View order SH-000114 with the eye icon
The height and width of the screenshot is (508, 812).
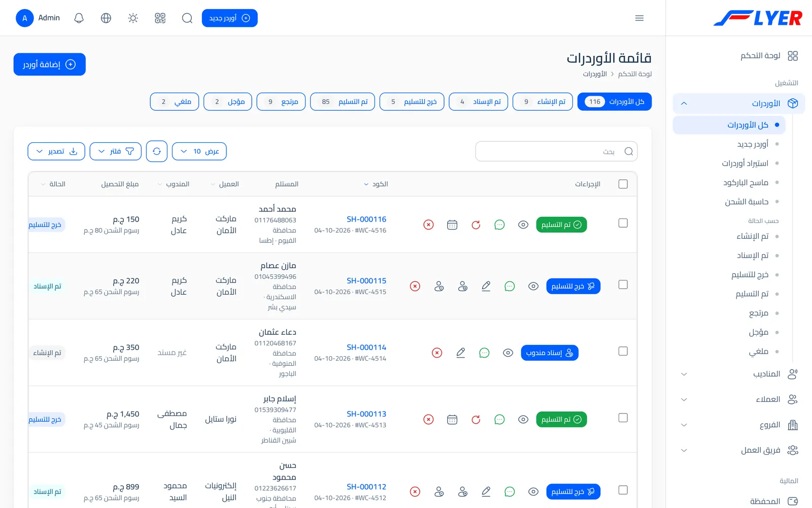point(508,353)
